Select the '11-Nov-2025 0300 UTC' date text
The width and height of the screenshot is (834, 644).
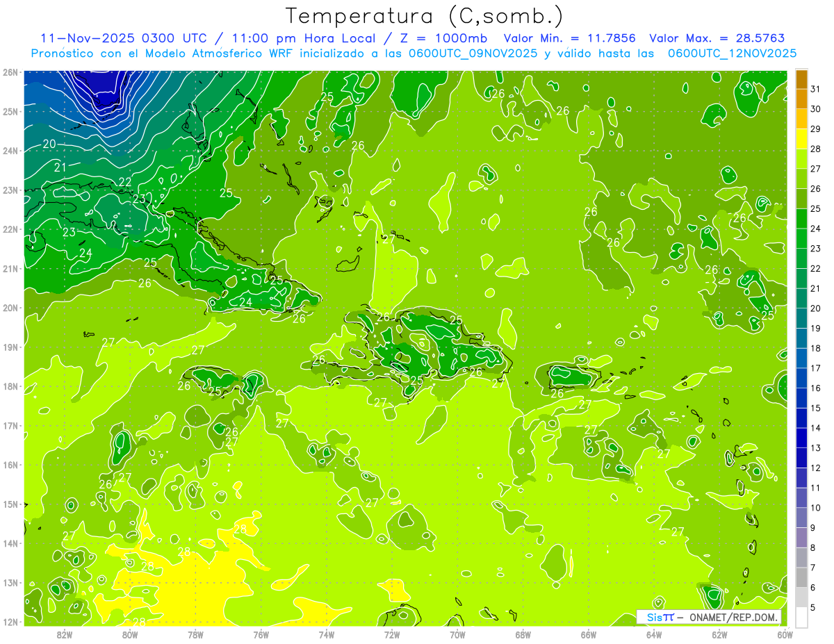coord(125,38)
